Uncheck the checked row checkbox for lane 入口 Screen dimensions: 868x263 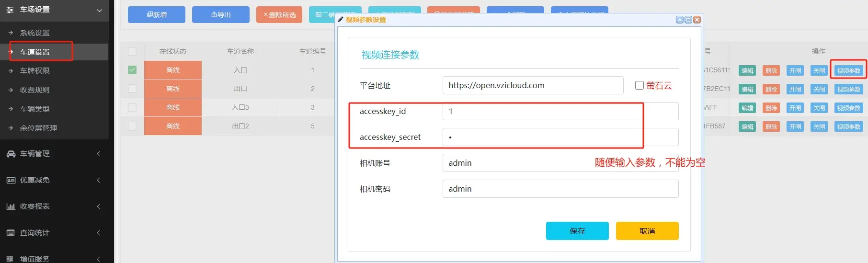[x=132, y=70]
